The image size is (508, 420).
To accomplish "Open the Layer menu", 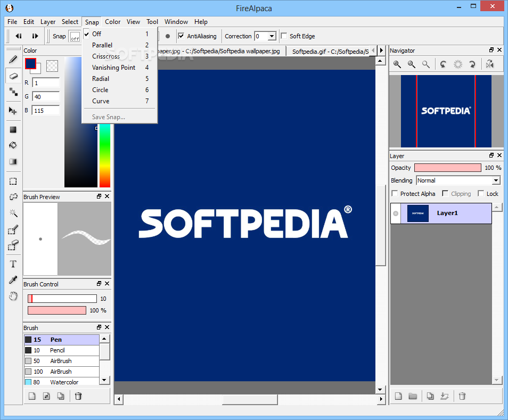I will click(48, 22).
